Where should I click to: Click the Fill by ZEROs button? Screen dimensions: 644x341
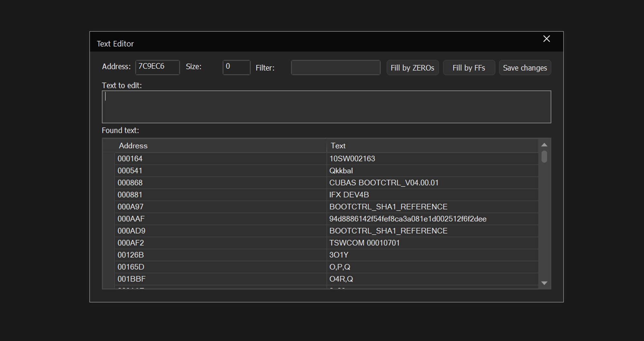pos(412,68)
